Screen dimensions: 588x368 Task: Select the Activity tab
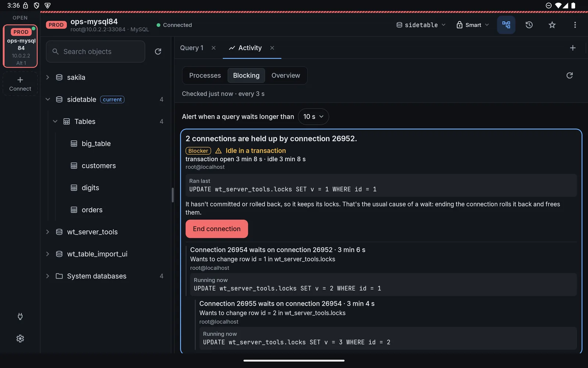245,48
